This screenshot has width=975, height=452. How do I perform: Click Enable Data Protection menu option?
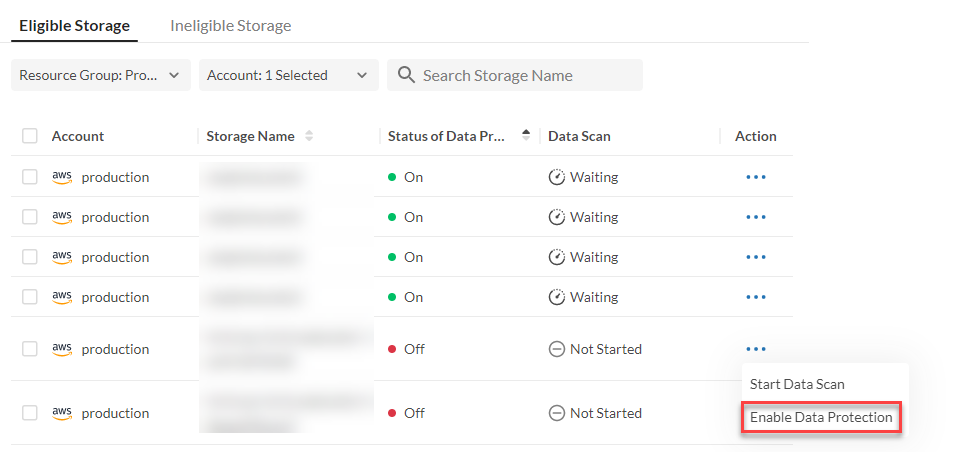tap(821, 417)
